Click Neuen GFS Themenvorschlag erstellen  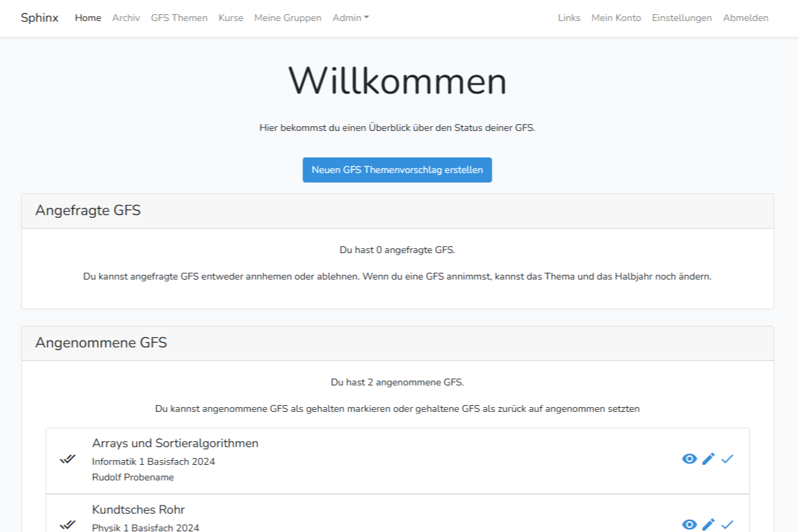point(397,170)
